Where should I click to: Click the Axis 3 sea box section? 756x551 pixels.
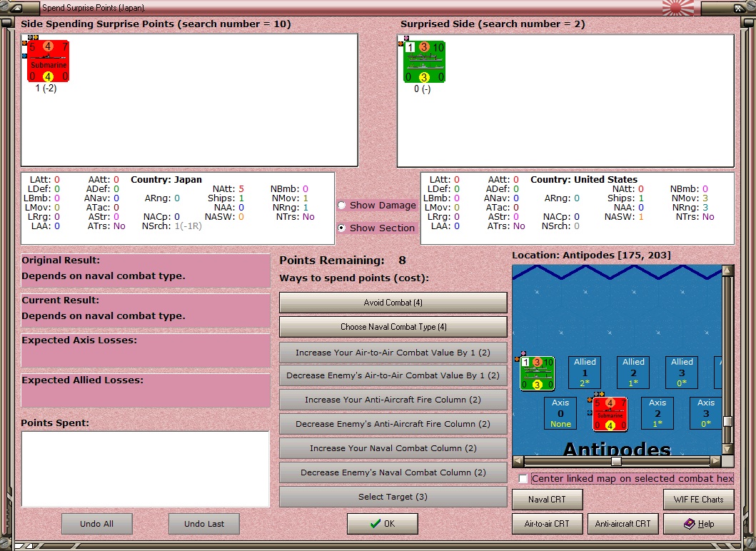point(705,413)
